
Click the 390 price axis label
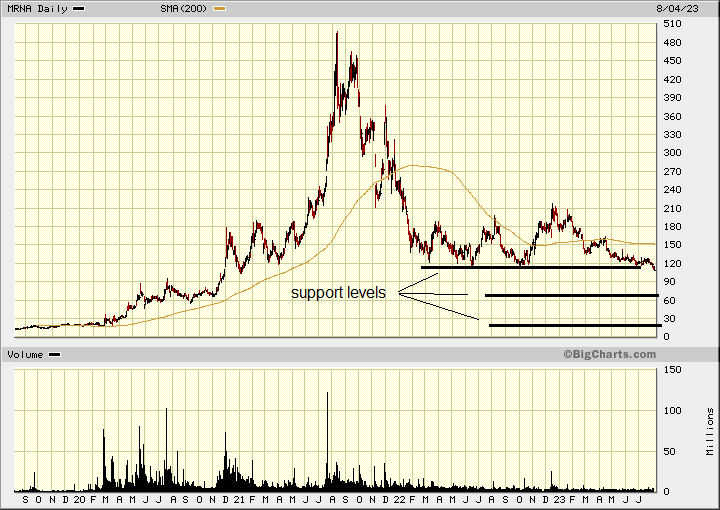[x=672, y=97]
